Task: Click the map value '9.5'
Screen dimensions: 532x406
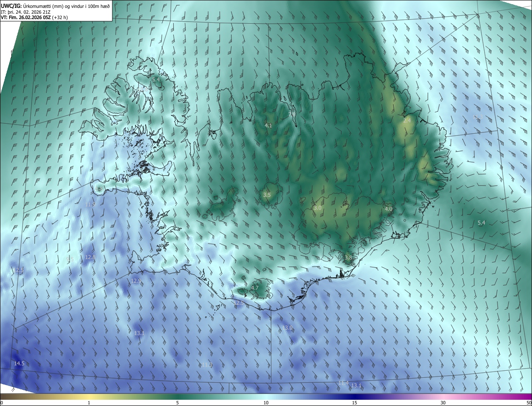Action: tap(70, 259)
